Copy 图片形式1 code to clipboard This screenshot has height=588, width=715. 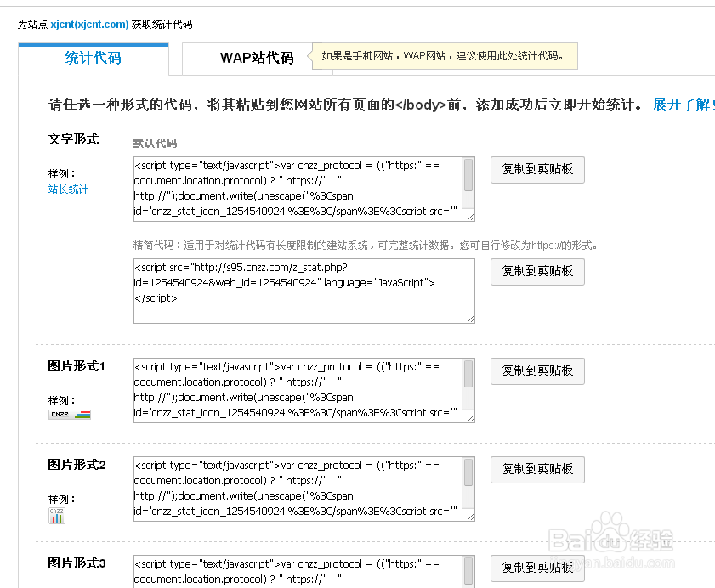tap(537, 371)
